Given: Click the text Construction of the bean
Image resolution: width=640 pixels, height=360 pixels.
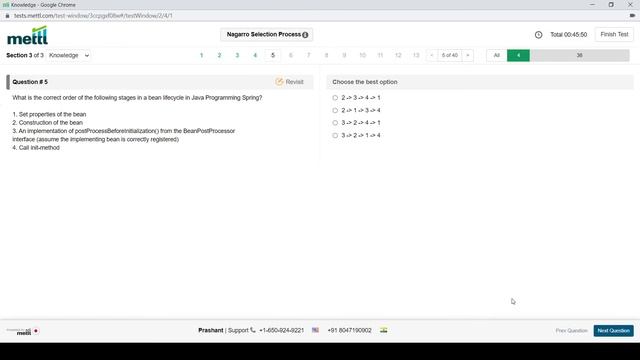Looking at the screenshot, I should pos(51,122).
